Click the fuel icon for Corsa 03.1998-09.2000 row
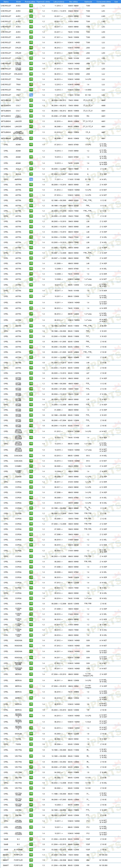 coord(31,508)
